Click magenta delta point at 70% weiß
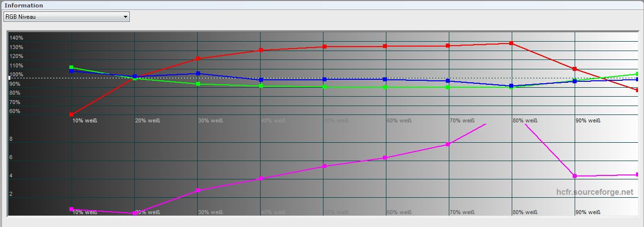This screenshot has width=644, height=227. (448, 144)
